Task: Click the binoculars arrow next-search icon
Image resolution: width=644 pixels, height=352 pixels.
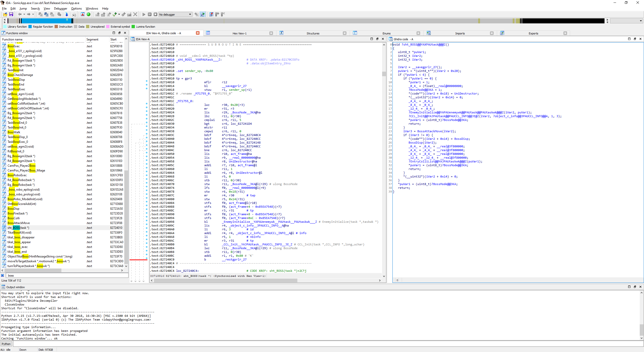Action: click(x=59, y=14)
